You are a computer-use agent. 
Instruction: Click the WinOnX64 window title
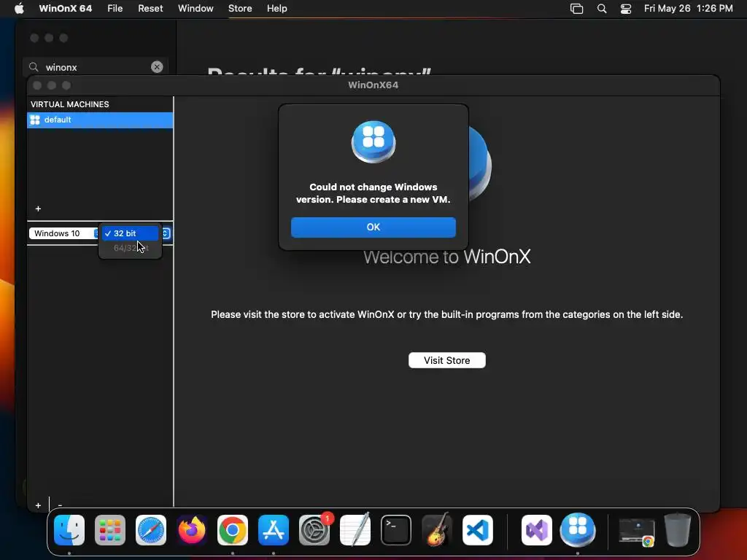coord(373,85)
